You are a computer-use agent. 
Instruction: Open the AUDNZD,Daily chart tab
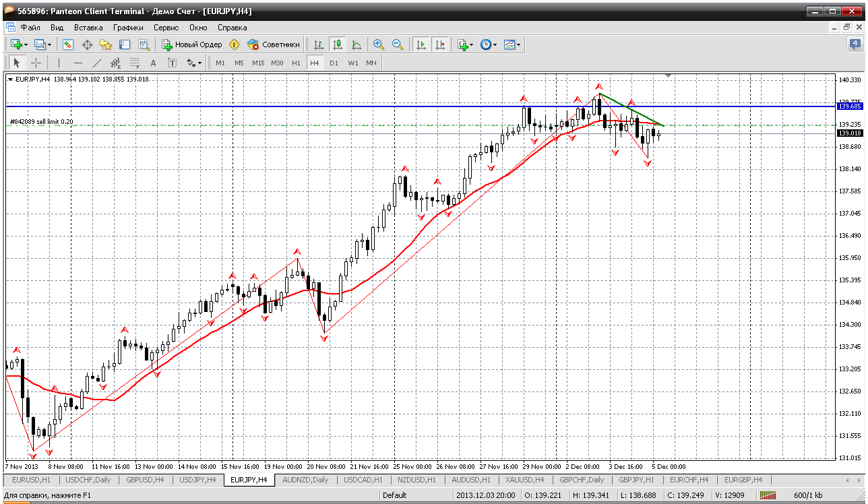click(306, 480)
